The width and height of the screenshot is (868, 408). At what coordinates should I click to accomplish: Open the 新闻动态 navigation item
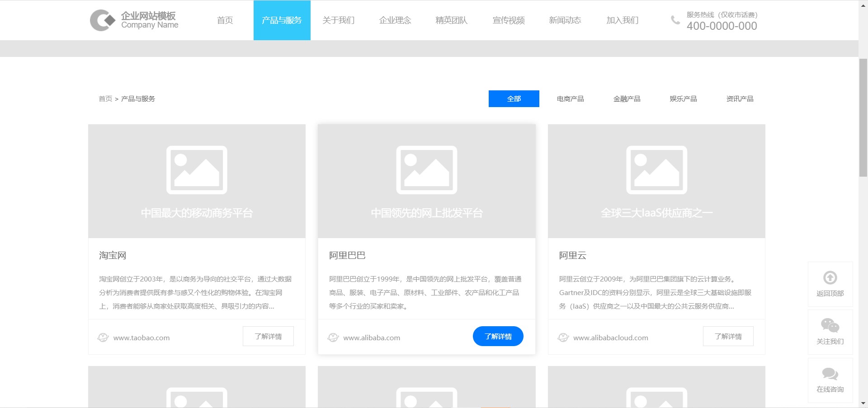point(565,20)
